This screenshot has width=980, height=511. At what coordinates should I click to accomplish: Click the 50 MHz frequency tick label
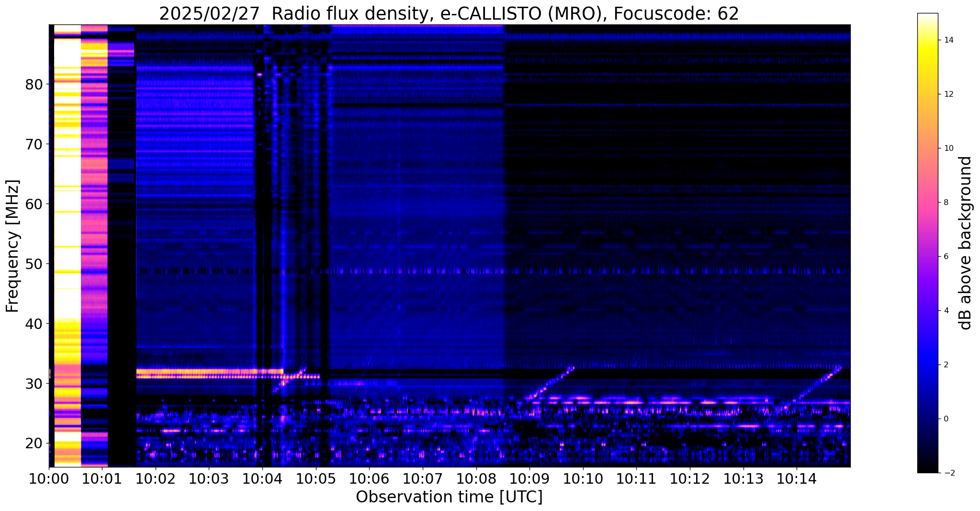(34, 263)
